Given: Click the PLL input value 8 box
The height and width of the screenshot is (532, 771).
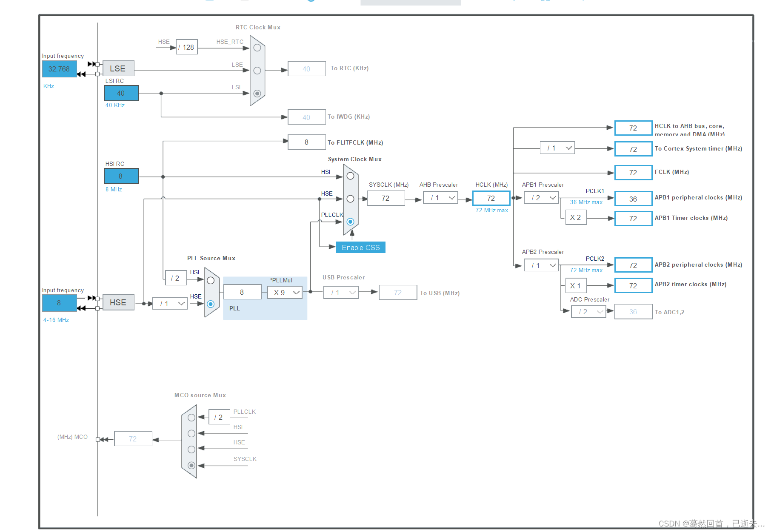Looking at the screenshot, I should point(242,292).
